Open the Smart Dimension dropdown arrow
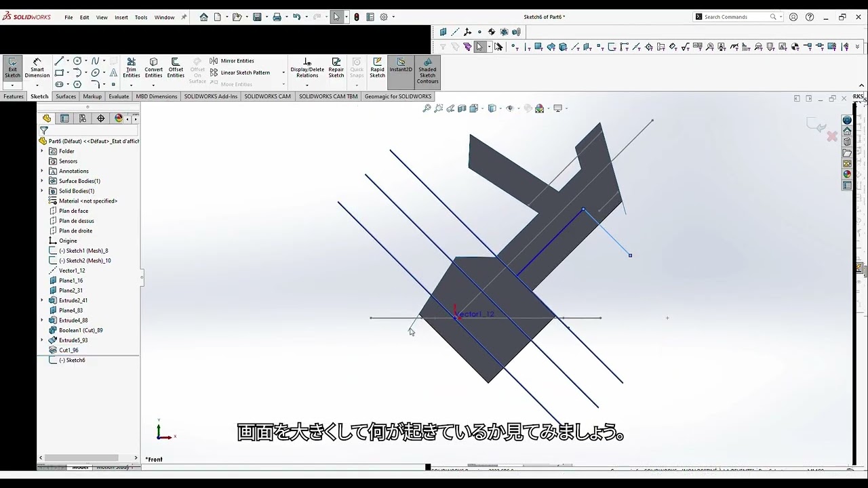The height and width of the screenshot is (488, 868). pyautogui.click(x=37, y=85)
